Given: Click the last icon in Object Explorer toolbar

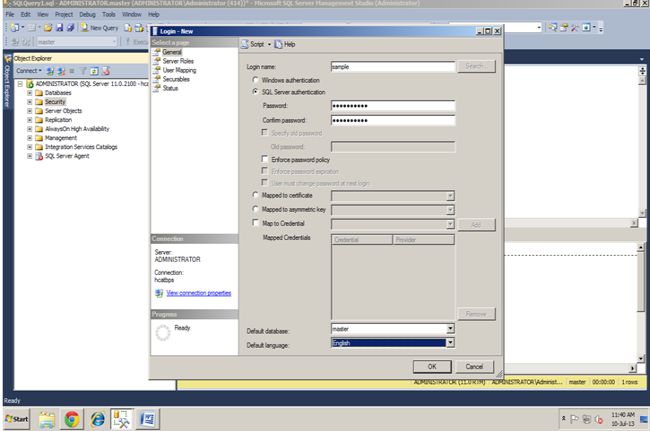Looking at the screenshot, I should coord(106,71).
